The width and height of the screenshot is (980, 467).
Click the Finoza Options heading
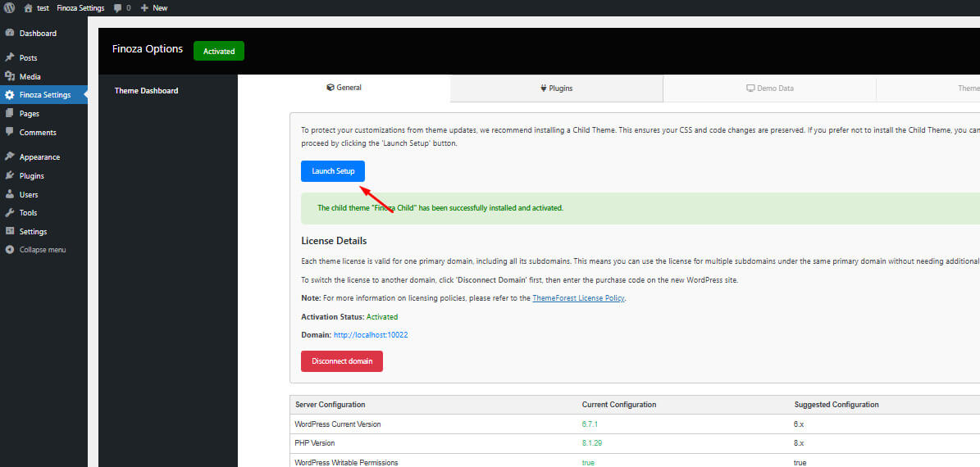coord(148,48)
